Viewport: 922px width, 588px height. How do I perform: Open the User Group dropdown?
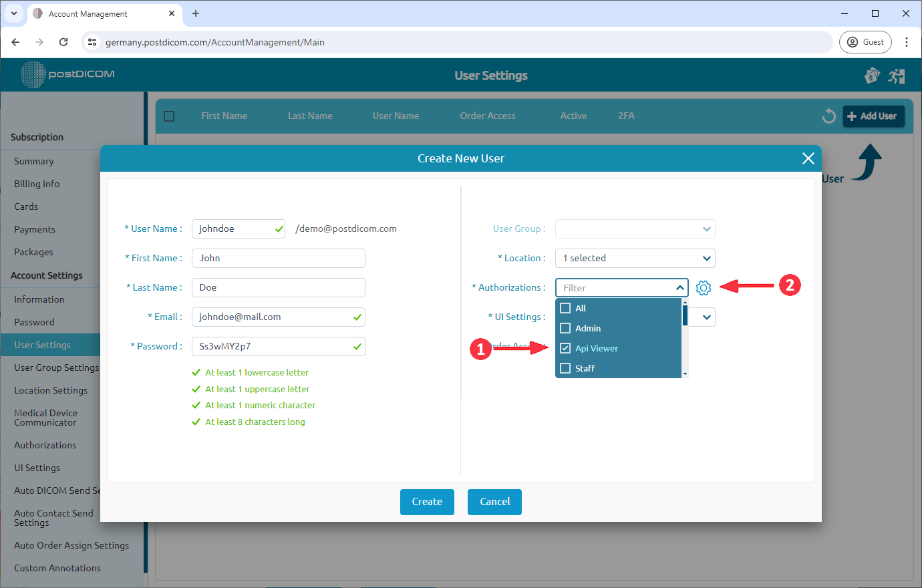click(x=634, y=229)
